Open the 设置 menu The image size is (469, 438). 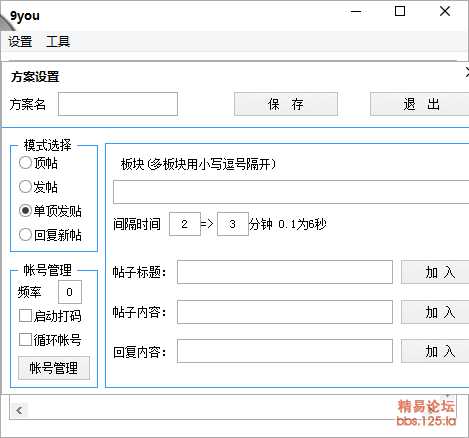20,42
